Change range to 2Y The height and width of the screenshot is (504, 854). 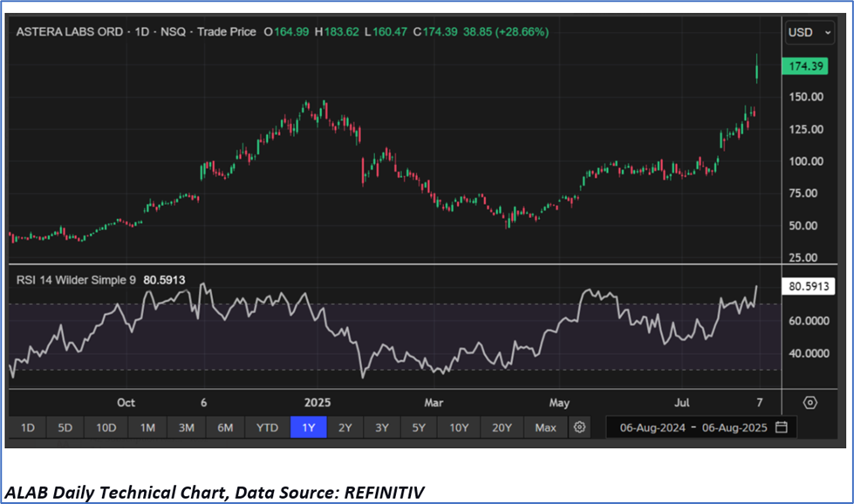[345, 427]
